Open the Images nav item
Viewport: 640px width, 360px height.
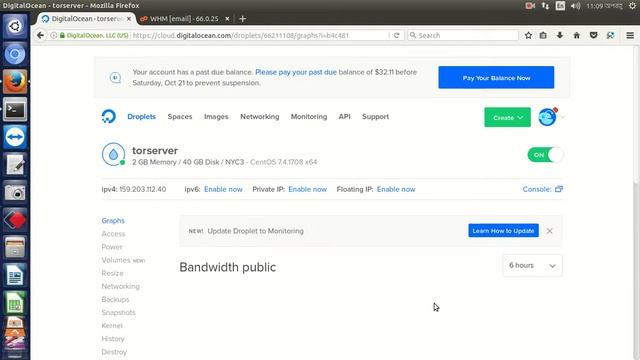(x=216, y=117)
